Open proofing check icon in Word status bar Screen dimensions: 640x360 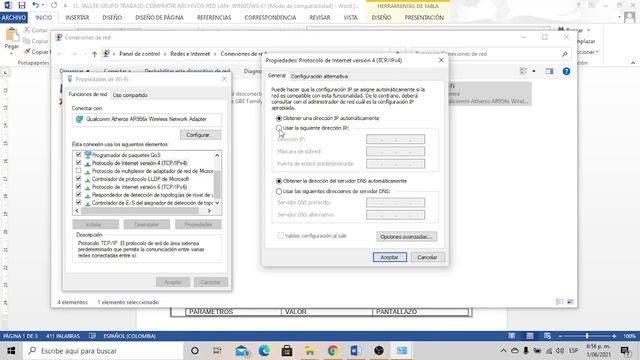click(92, 336)
